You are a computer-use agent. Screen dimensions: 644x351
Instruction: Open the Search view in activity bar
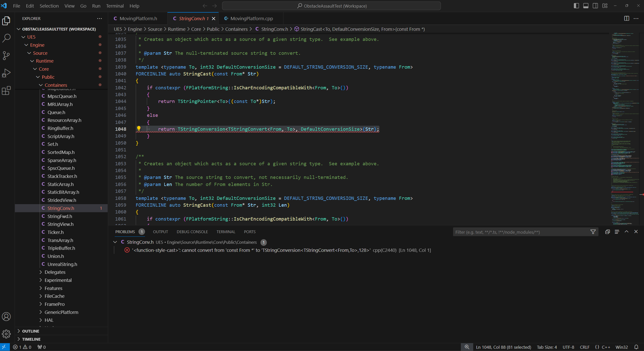coord(6,38)
